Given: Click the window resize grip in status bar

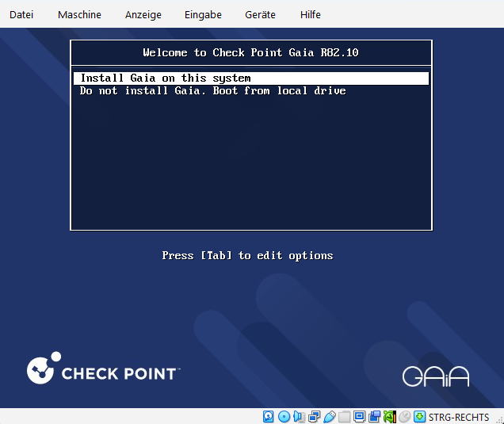Looking at the screenshot, I should pyautogui.click(x=499, y=419).
